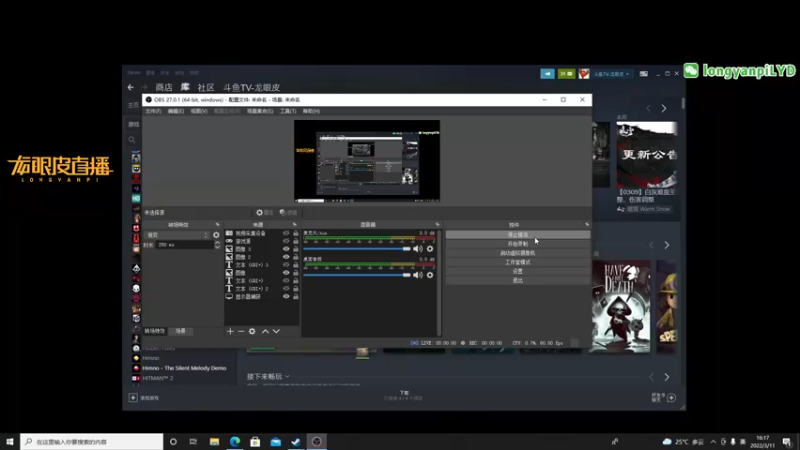The width and height of the screenshot is (800, 450).
Task: Toggle visibility of 图像 3 source
Action: (x=286, y=249)
